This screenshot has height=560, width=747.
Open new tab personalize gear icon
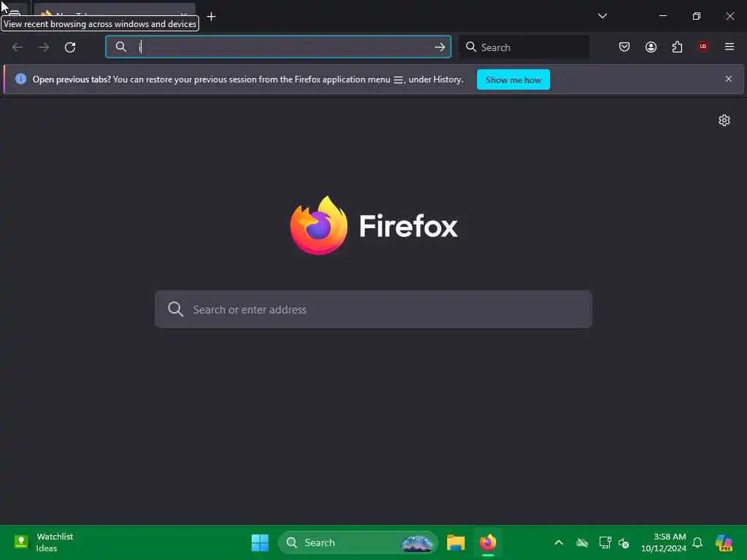click(724, 120)
